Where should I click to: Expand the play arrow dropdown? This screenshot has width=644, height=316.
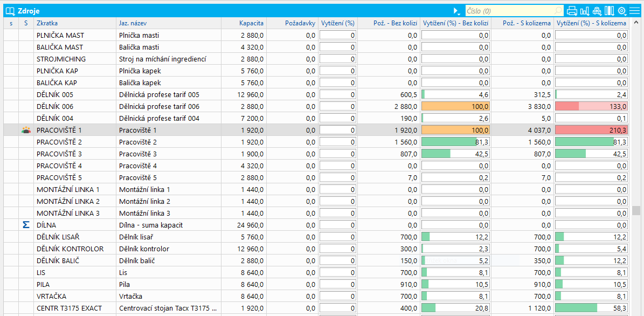(457, 11)
